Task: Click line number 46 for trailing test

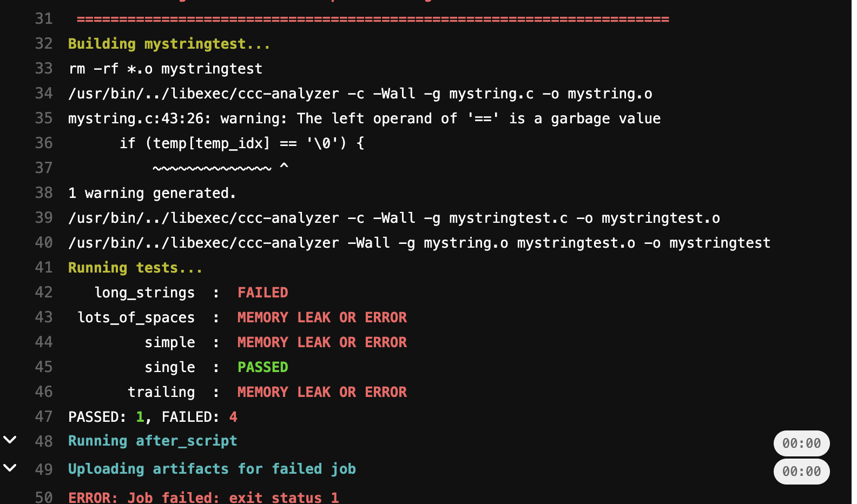Action: point(44,392)
